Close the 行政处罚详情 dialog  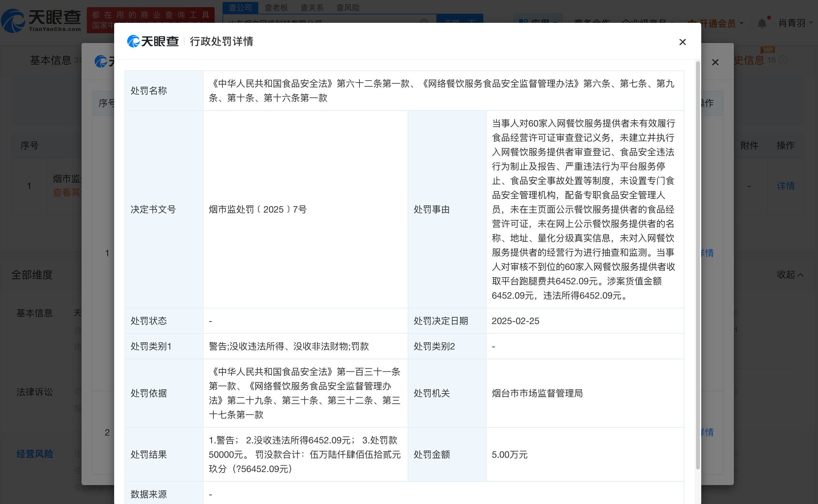682,42
